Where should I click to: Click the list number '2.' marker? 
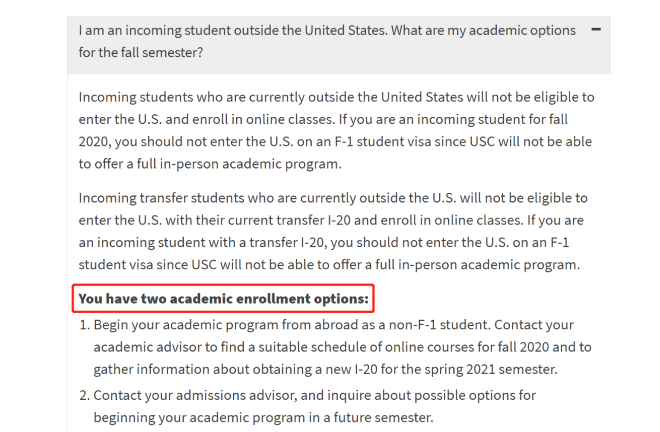pyautogui.click(x=85, y=395)
